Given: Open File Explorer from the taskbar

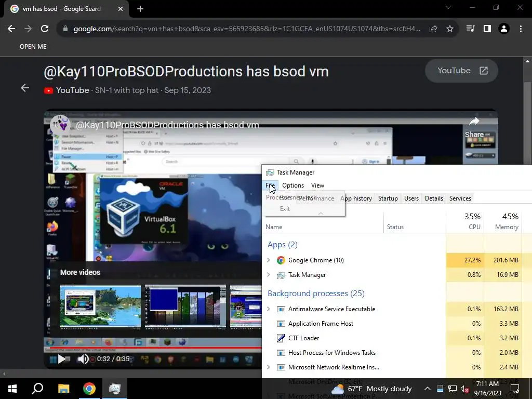Looking at the screenshot, I should tap(63, 389).
